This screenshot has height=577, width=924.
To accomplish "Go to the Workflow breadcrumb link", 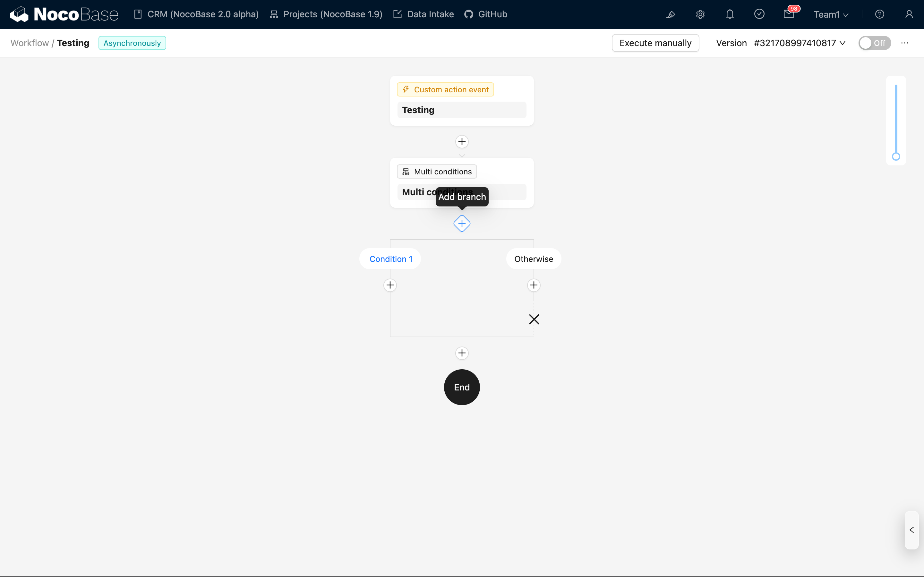I will click(30, 43).
